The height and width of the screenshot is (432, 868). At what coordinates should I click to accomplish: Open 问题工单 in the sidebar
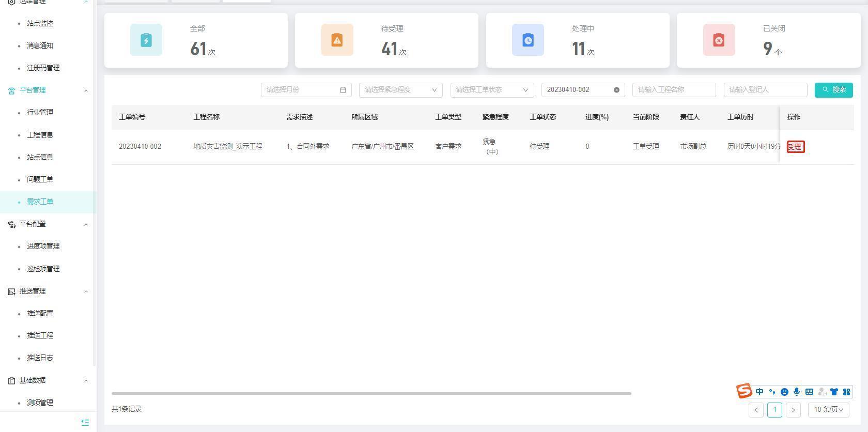pyautogui.click(x=40, y=179)
